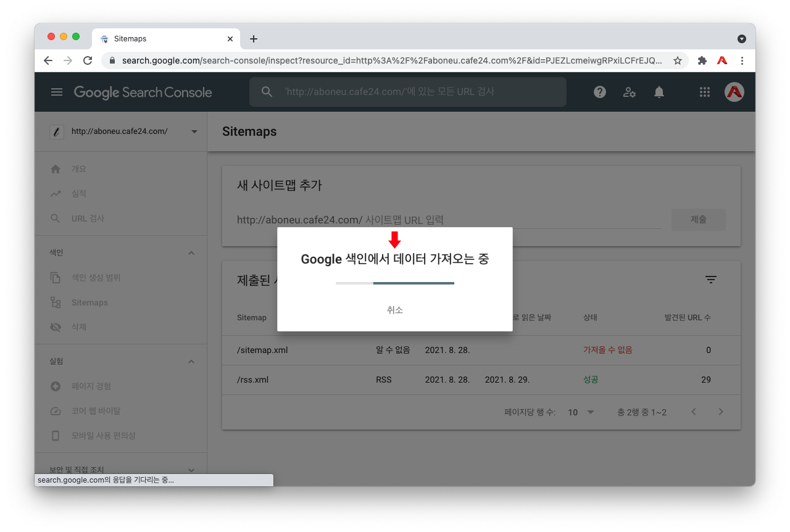Click the phone icon next to 모바일 사용 편의성
790x532 pixels.
(56, 436)
